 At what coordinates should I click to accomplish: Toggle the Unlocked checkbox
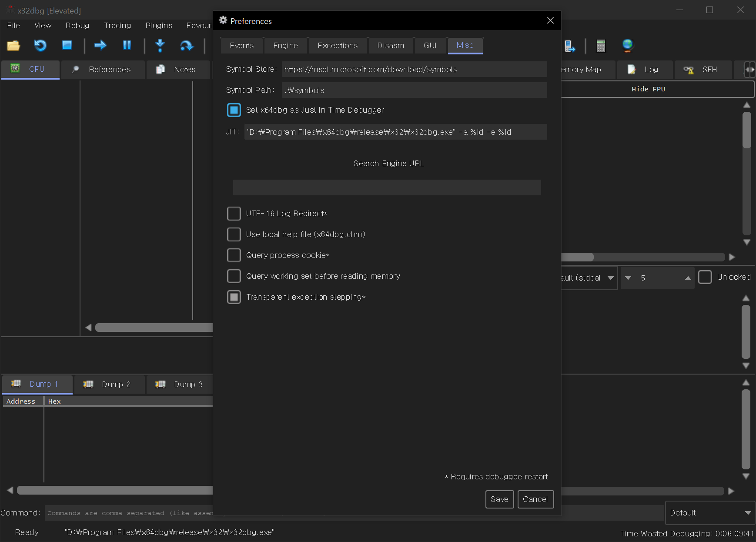click(x=705, y=277)
